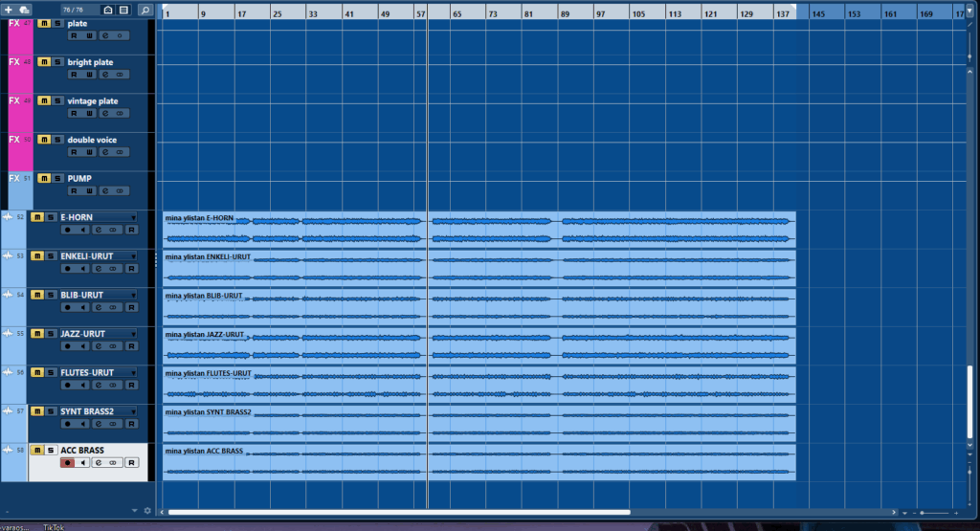The width and height of the screenshot is (980, 531).
Task: Click monitor speaker icon on E-HORN track
Action: (x=83, y=230)
